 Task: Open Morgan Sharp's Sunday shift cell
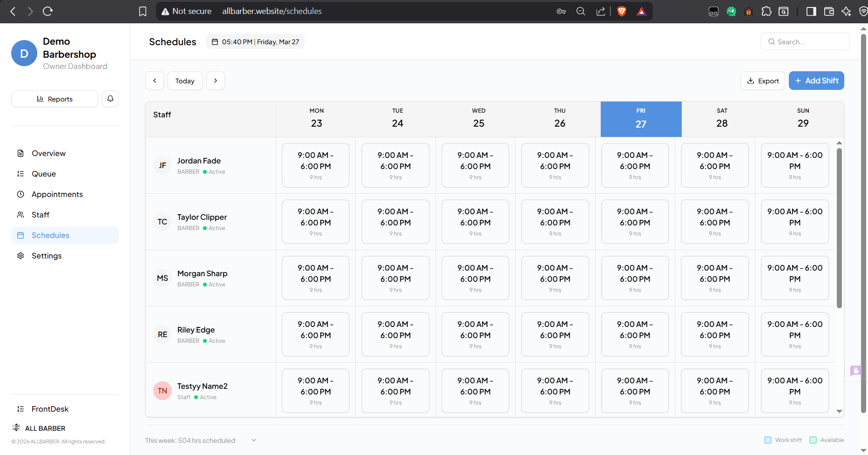[x=795, y=278]
